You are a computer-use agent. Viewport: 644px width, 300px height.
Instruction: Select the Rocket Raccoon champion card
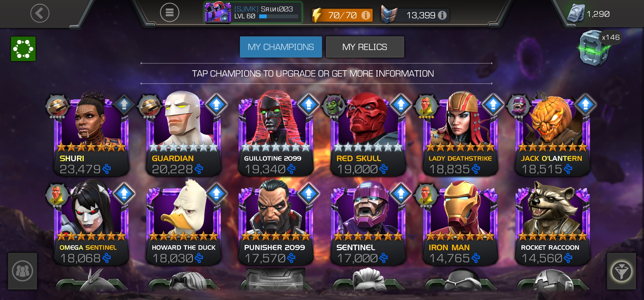pos(552,223)
